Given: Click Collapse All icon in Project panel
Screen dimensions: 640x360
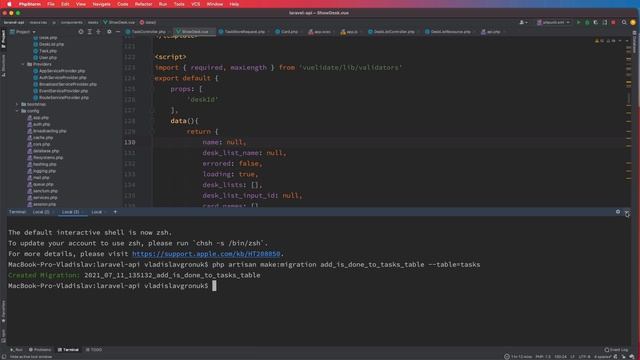Looking at the screenshot, I should coord(98,31).
